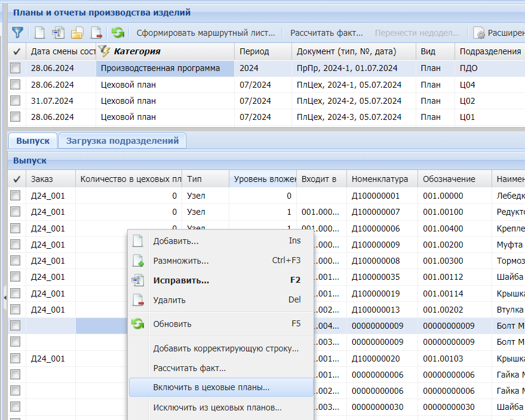Screen dimensions: 525x420
Task: Click the yellow folder icon in toolbar
Action: pyautogui.click(x=77, y=33)
